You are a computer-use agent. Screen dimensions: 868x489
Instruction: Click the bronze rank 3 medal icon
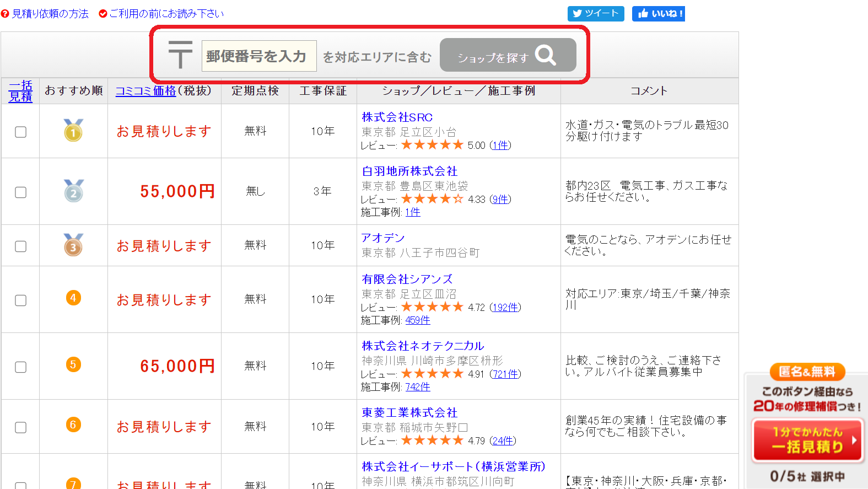(x=73, y=245)
